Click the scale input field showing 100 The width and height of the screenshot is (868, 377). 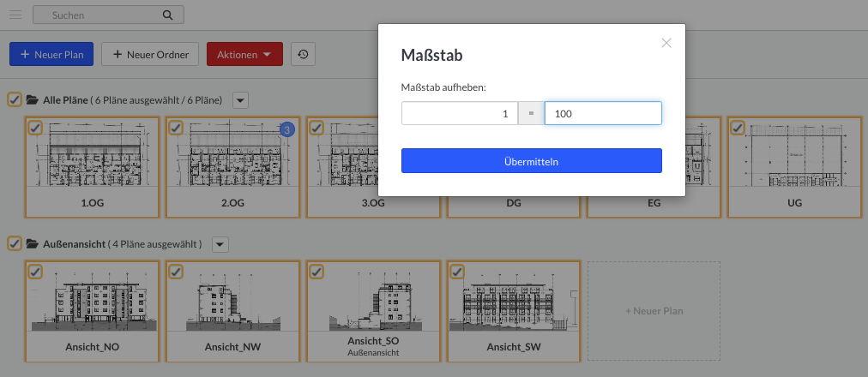603,113
